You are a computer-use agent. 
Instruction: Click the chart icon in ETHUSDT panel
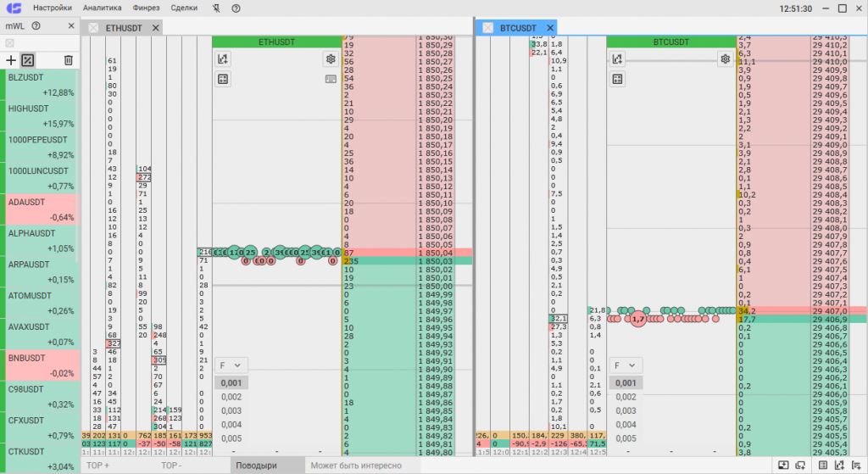[x=223, y=59]
